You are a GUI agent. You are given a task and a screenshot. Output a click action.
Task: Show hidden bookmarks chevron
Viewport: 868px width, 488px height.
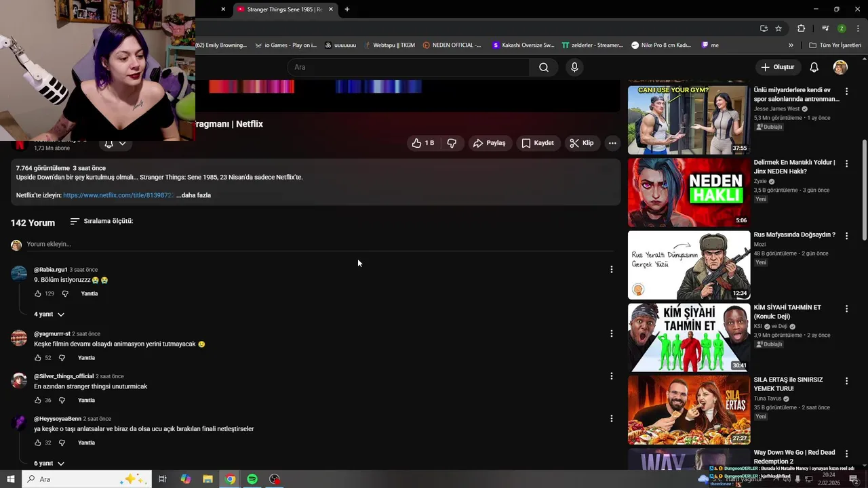[x=791, y=45]
